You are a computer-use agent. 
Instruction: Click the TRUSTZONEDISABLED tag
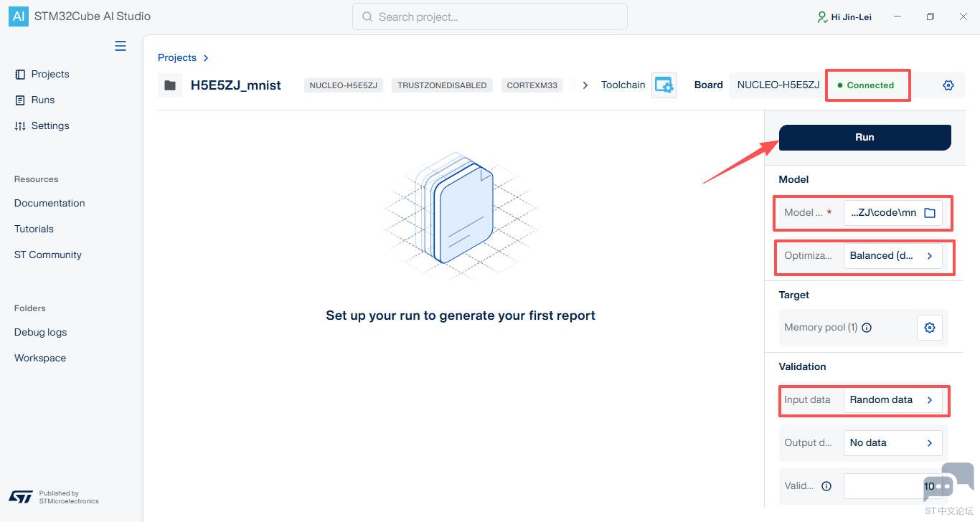[x=442, y=85]
